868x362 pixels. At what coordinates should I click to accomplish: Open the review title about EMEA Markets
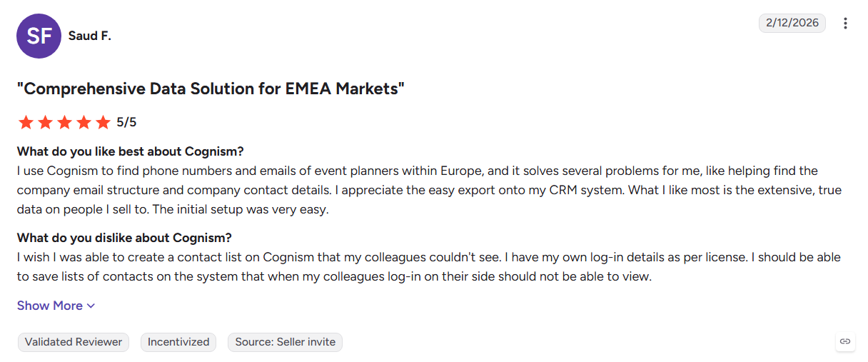click(211, 89)
